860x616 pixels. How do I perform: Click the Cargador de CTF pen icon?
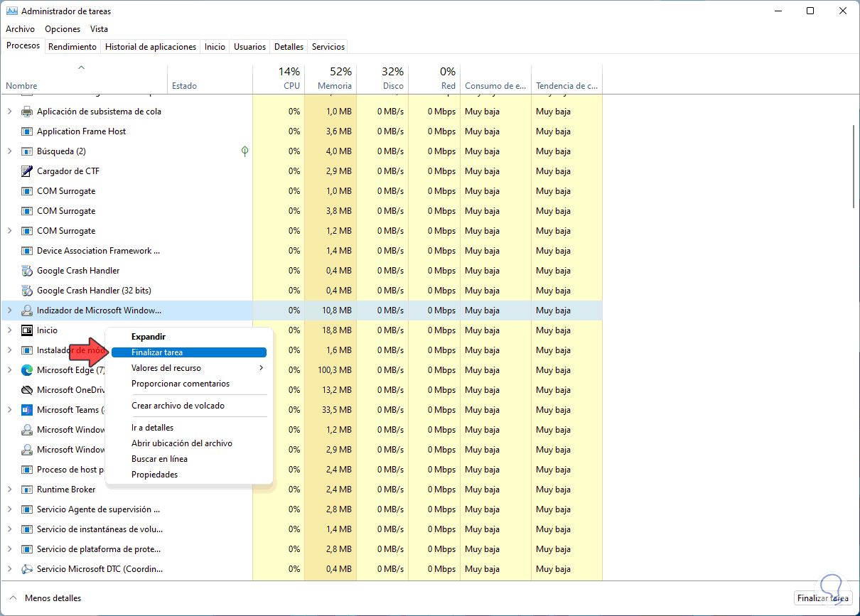(27, 171)
